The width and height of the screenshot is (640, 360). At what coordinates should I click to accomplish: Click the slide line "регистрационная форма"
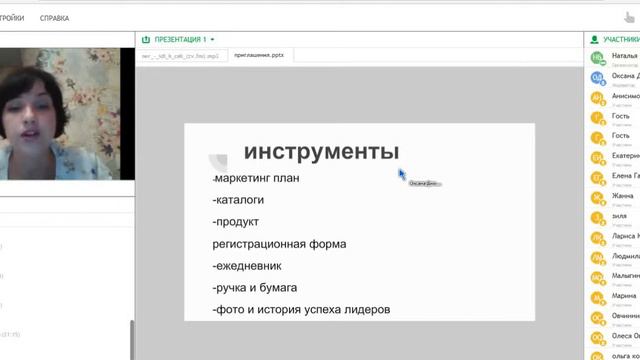click(x=279, y=244)
